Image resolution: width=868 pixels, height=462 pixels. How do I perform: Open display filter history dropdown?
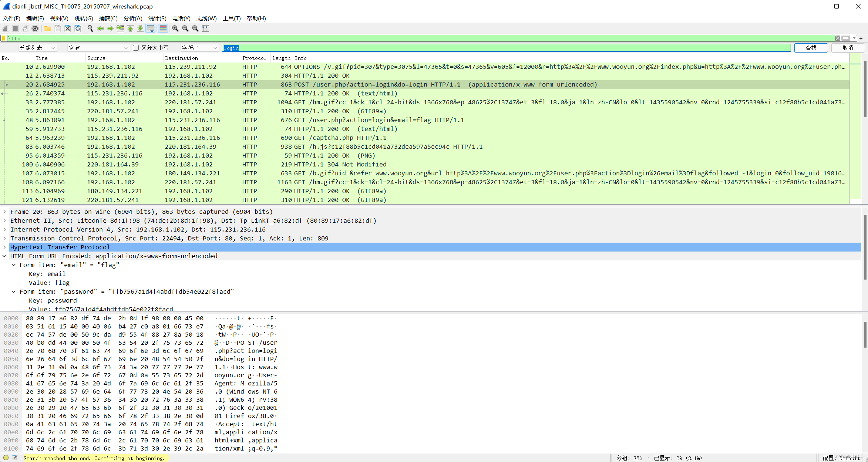854,38
